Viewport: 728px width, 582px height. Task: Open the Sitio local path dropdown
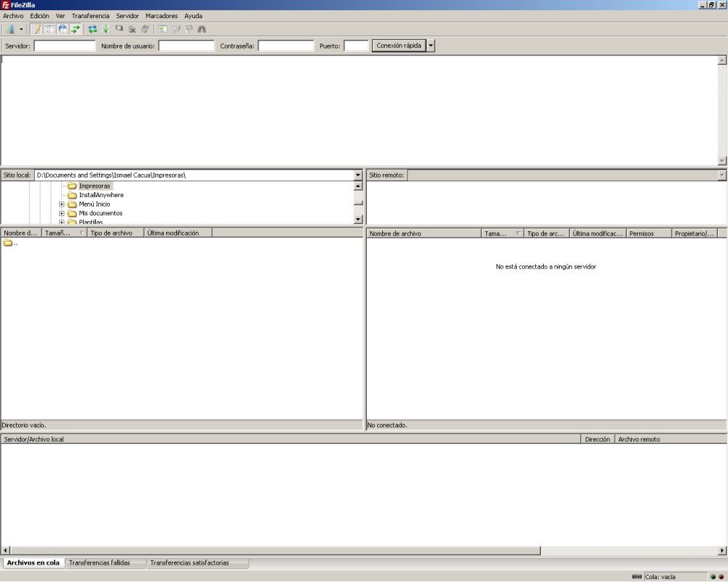point(358,175)
